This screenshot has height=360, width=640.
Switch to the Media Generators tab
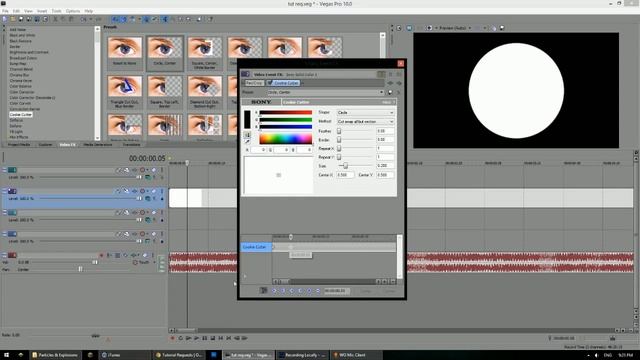pos(98,144)
